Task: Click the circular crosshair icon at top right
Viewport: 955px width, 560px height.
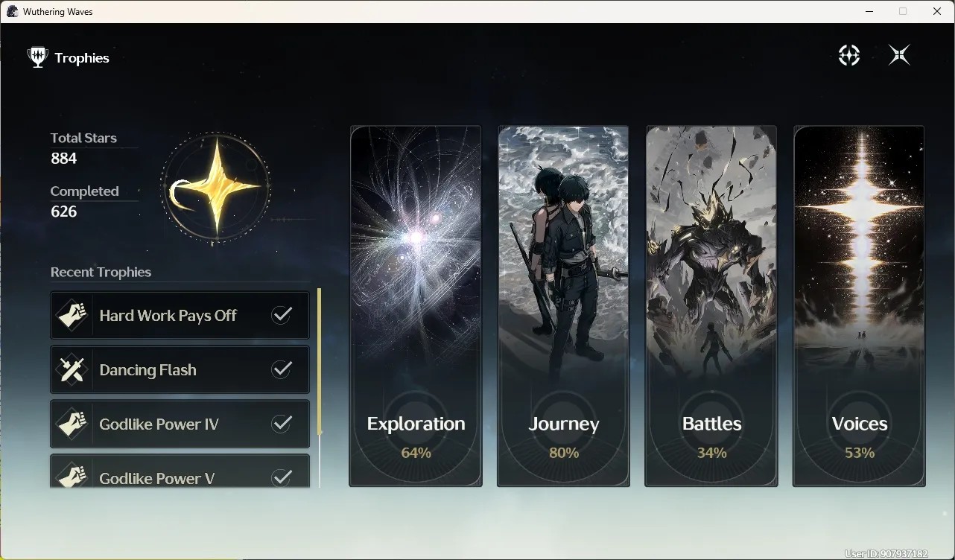Action: pos(849,55)
